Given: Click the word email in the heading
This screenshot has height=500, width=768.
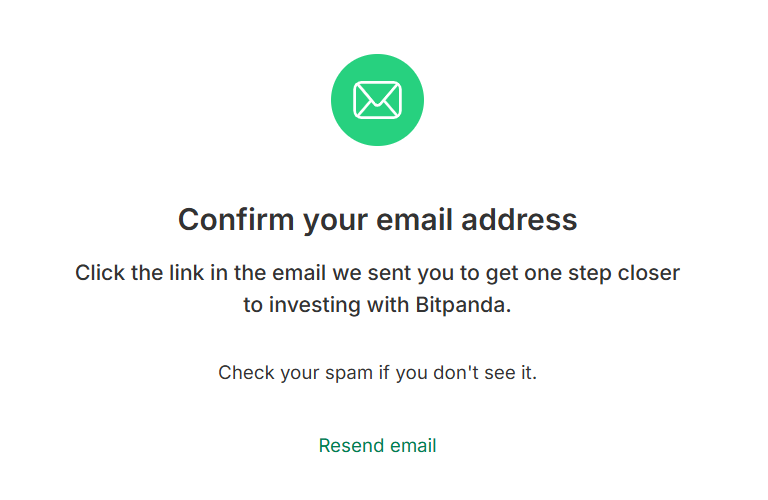Looking at the screenshot, I should [x=414, y=219].
